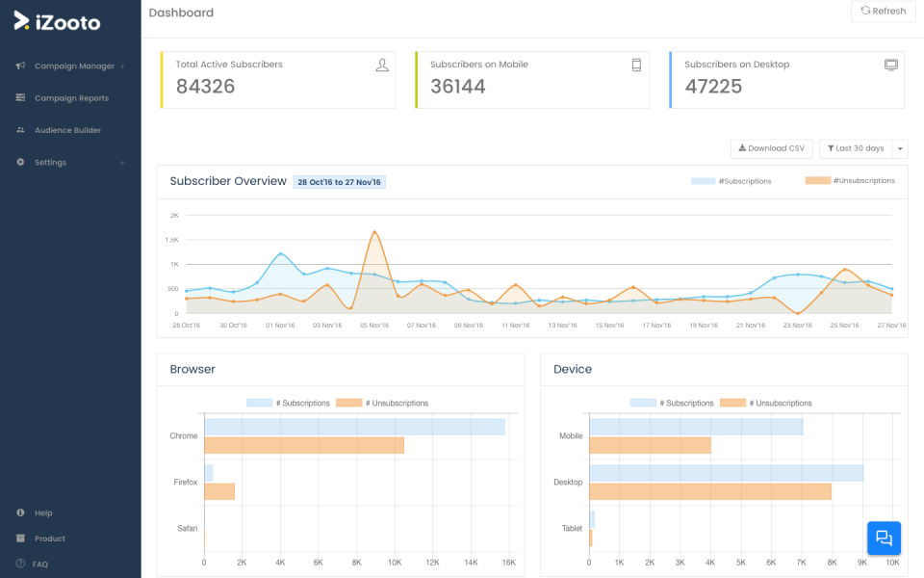924x578 pixels.
Task: Toggle #Unsubscriptions series in Subscriber Overview legend
Action: click(850, 180)
